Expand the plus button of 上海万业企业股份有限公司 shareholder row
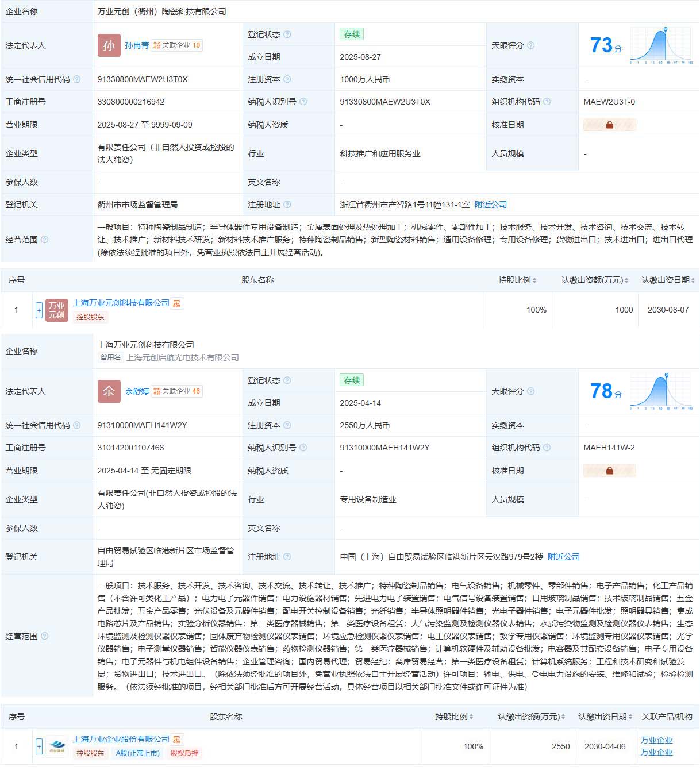The image size is (700, 774). click(39, 747)
